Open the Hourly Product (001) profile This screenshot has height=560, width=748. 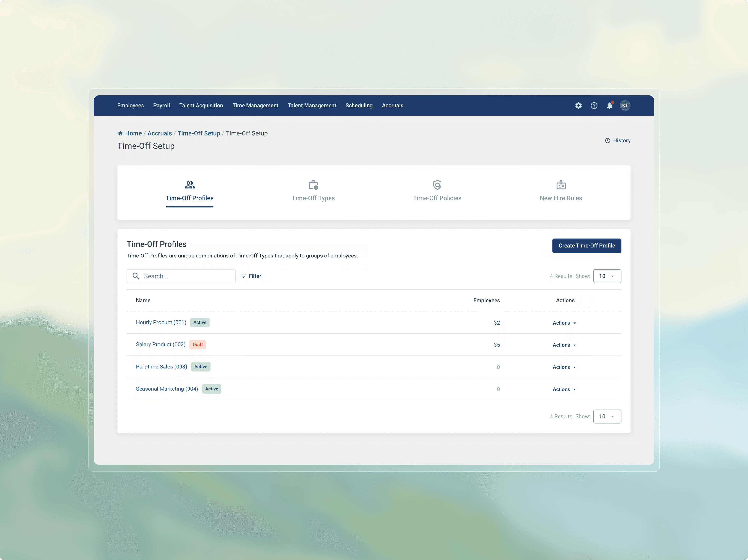coord(161,322)
